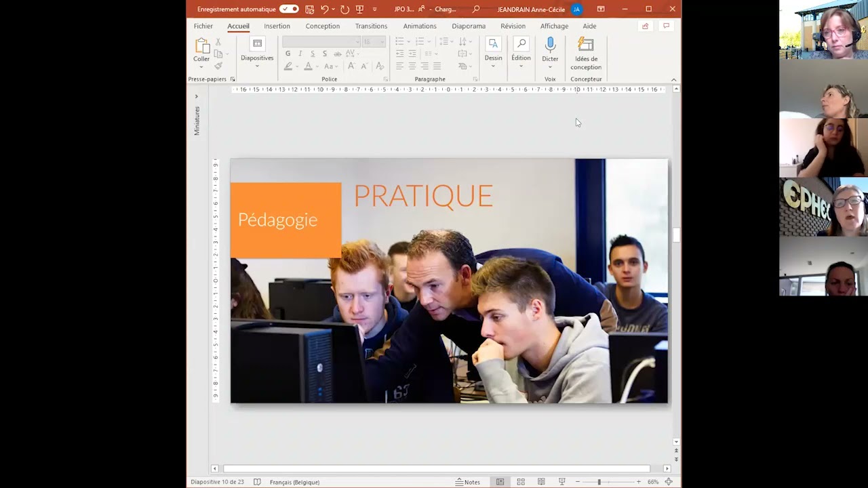
Task: Open the font name combo box
Action: coord(321,42)
